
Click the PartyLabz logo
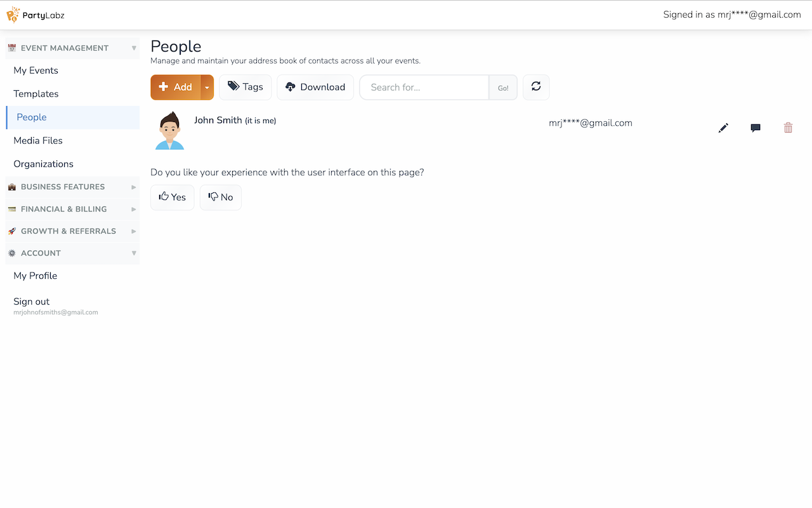pos(36,15)
